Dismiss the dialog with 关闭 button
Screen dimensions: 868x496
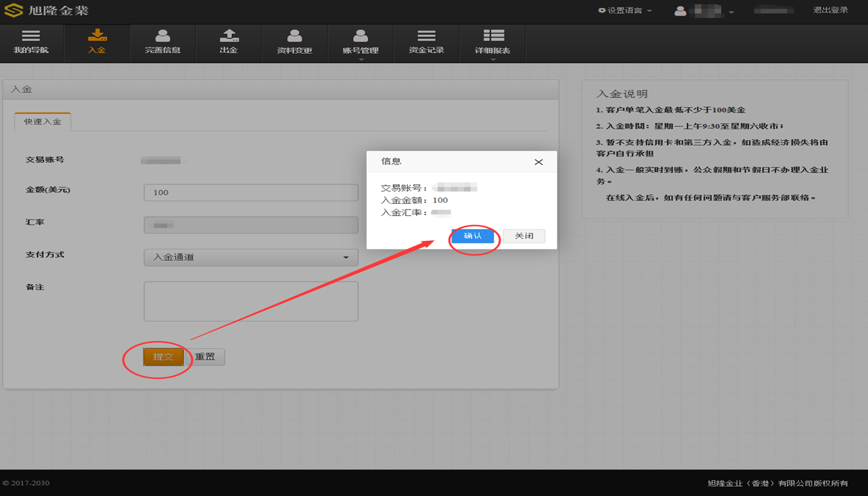[x=524, y=236]
